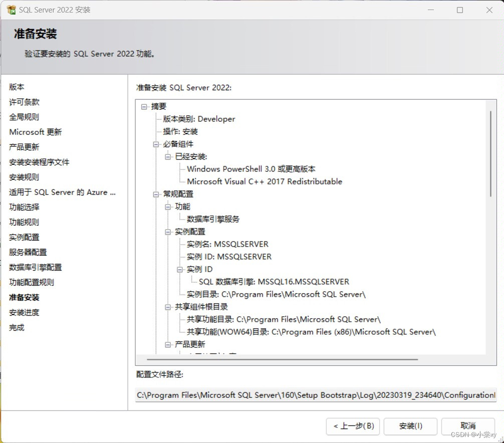Minimize the SQL Server setup window
Screen dimensions: 504x443
[x=431, y=10]
